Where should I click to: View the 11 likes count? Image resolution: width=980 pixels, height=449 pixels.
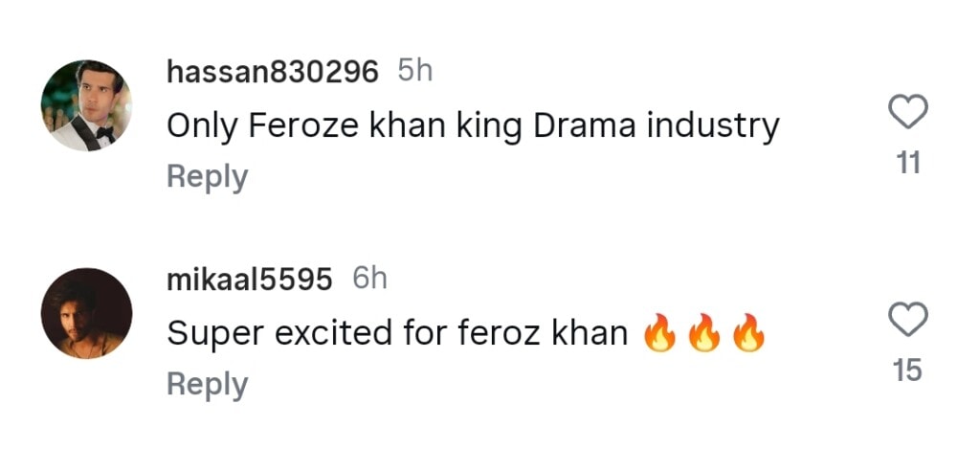point(907,164)
